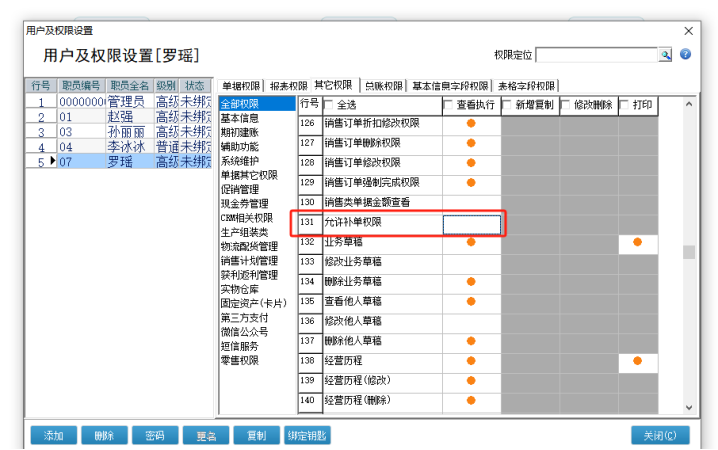Click the 查看执行 cell for 允许补单权限
The width and height of the screenshot is (718, 450).
472,225
